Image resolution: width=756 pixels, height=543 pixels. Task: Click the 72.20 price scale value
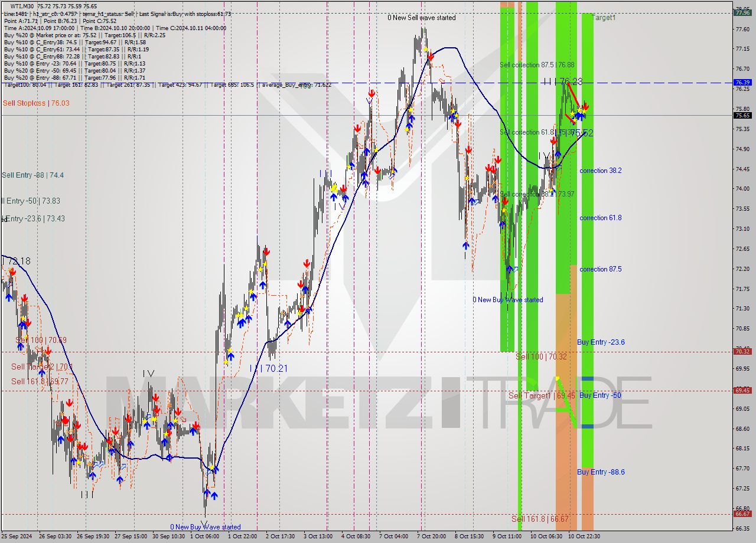[x=742, y=269]
